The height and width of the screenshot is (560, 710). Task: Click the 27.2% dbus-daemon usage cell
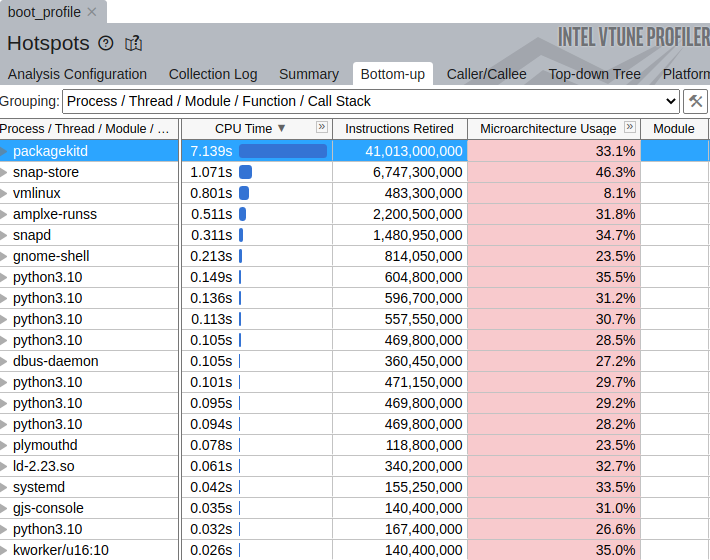point(554,361)
